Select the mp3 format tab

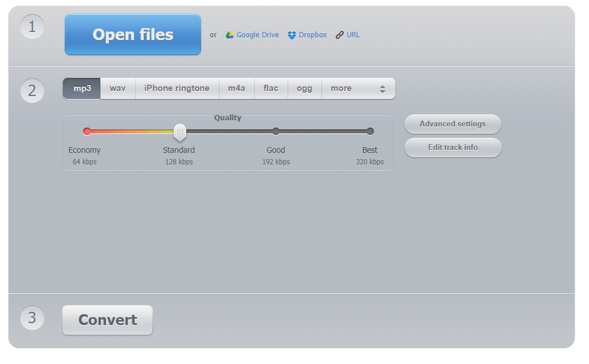[82, 89]
